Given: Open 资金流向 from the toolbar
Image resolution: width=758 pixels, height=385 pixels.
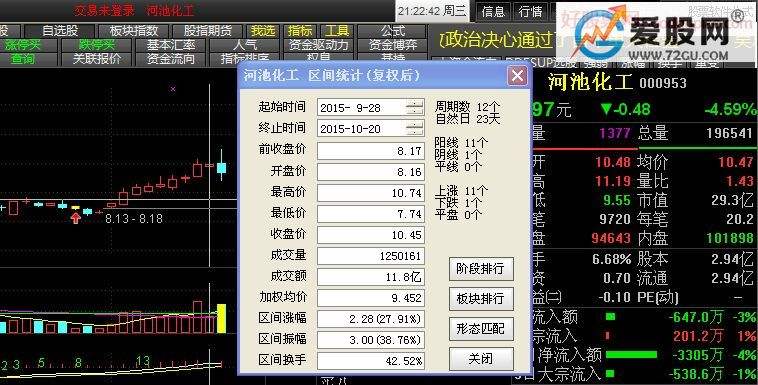Looking at the screenshot, I should point(171,59).
